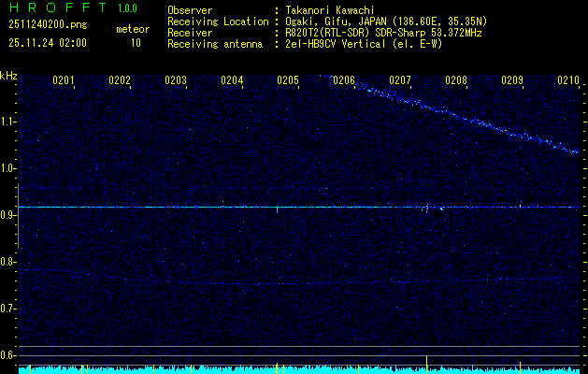Screen dimensions: 588x374
Task: Click the antenna text 2el-HB9CV Vertical
Action: pyautogui.click(x=335, y=44)
